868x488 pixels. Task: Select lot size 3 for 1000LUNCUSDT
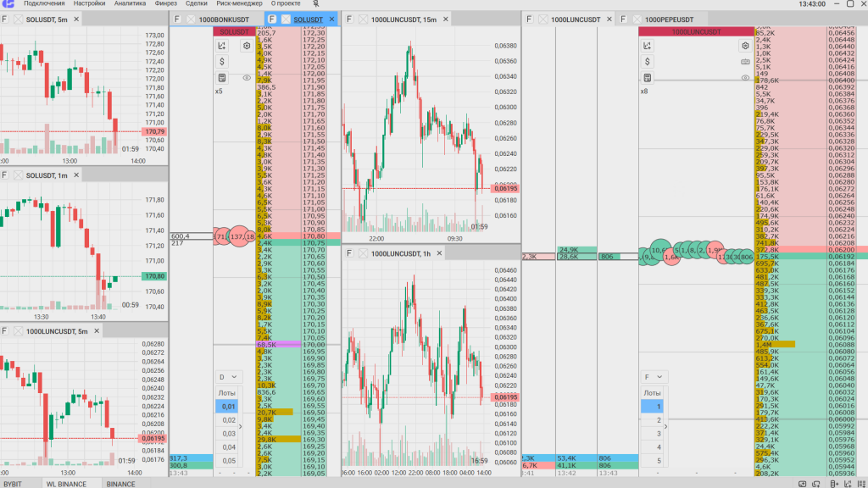[x=653, y=434]
